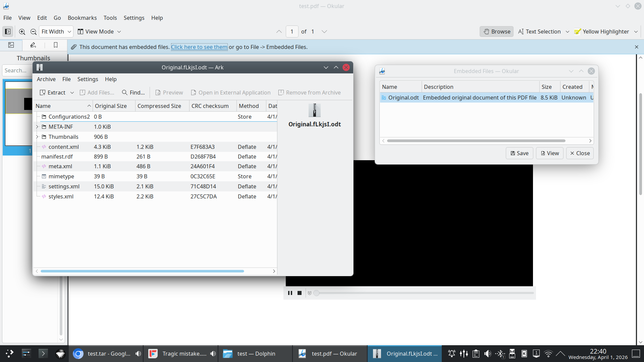Click the Save button for embedded file
644x362 pixels.
click(519, 153)
